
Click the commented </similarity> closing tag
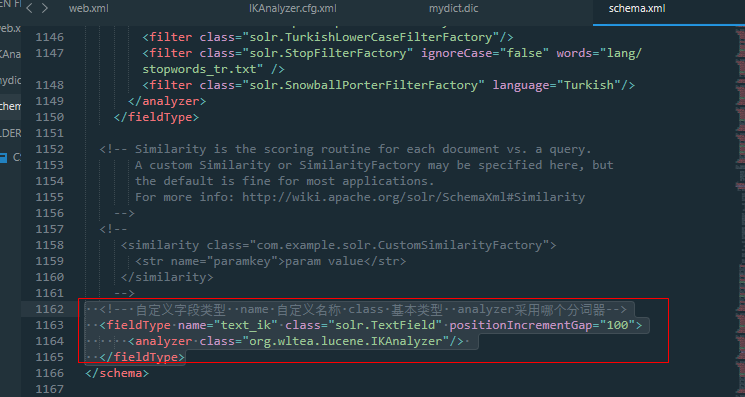(167, 277)
